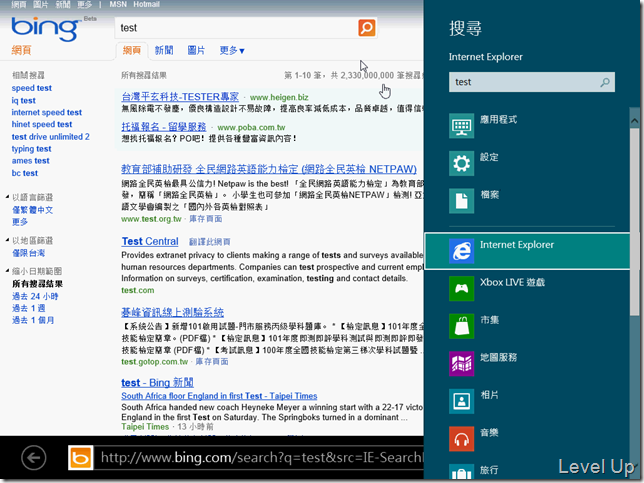This screenshot has width=644, height=483.
Task: Open the Test Central result
Action: point(150,241)
